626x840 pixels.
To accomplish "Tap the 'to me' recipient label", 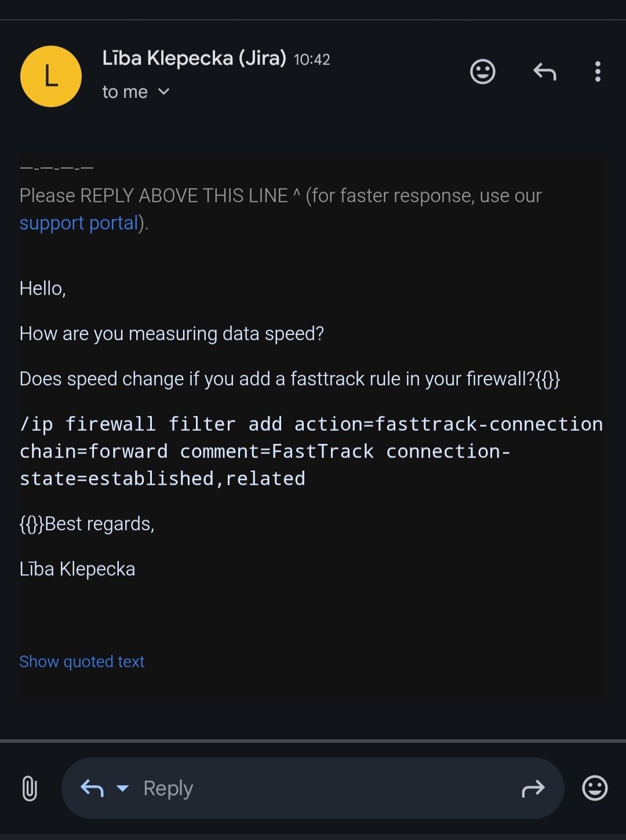I will tap(125, 92).
